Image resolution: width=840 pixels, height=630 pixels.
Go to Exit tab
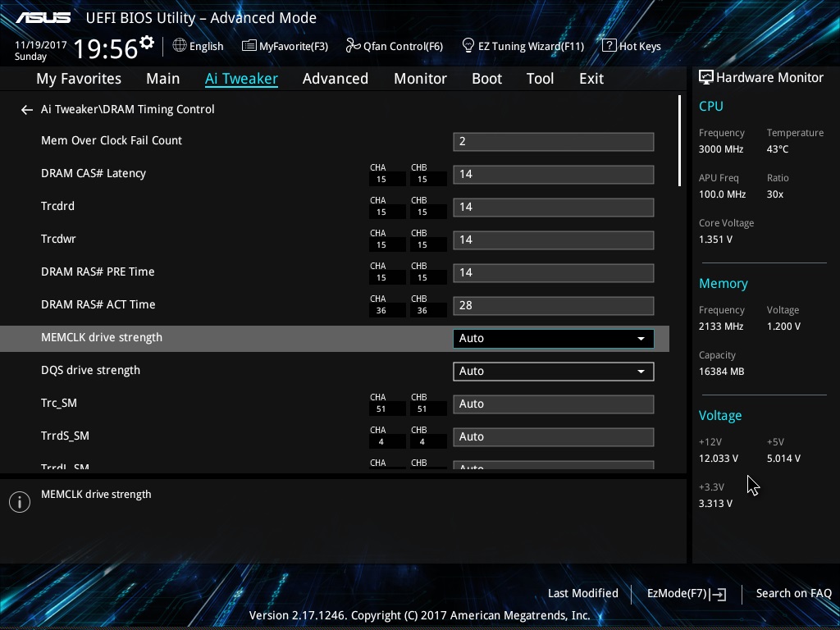coord(591,79)
